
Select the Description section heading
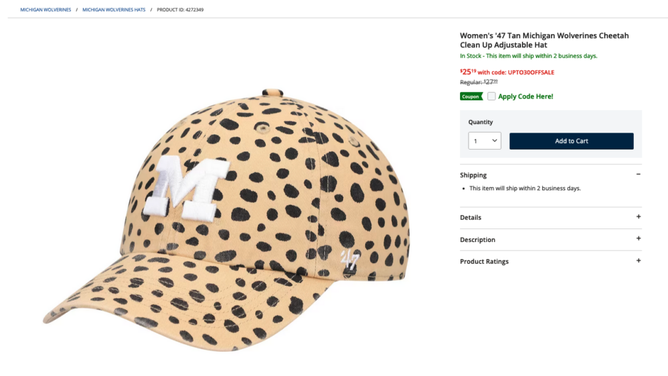[x=477, y=240]
